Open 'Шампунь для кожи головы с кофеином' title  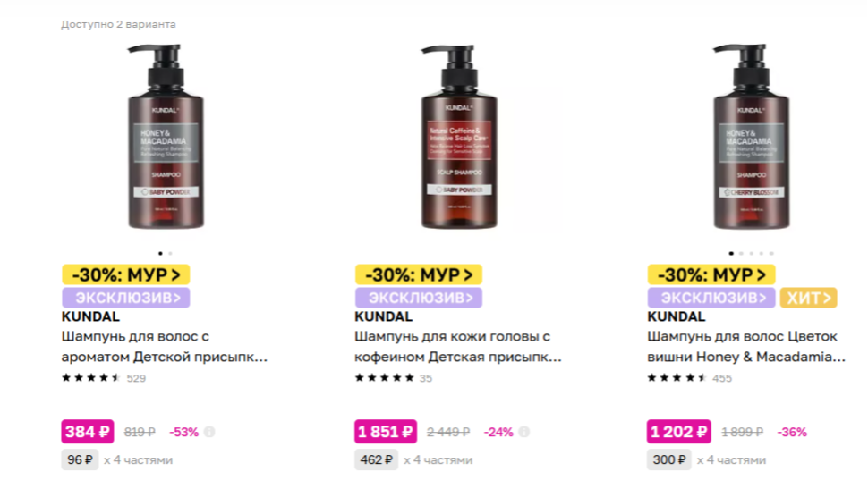point(457,346)
